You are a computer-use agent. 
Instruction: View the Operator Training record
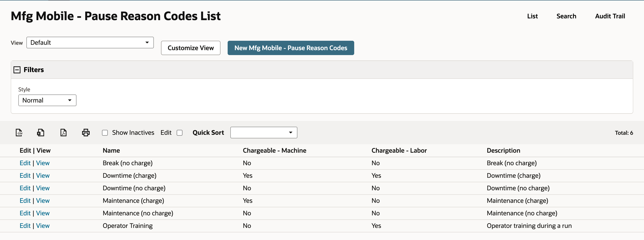(x=43, y=226)
